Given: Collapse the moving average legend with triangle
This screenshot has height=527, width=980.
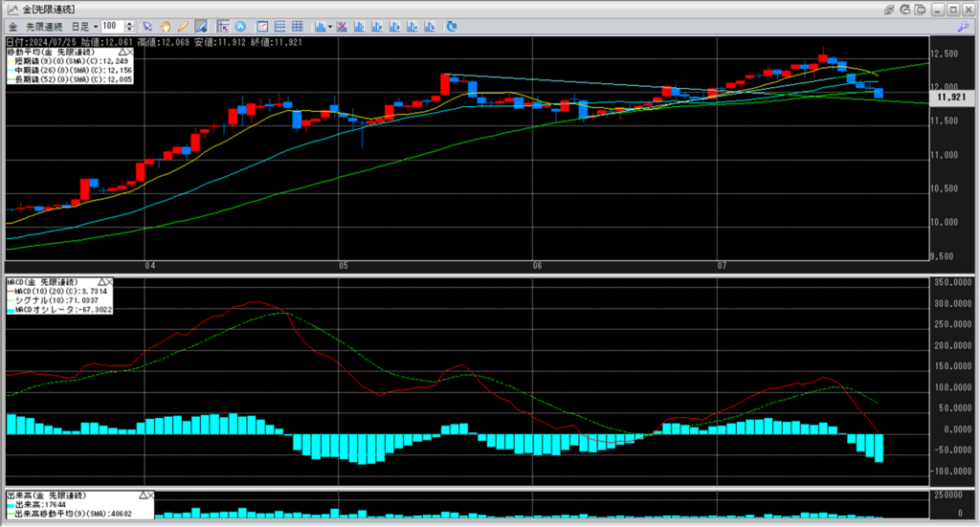Looking at the screenshot, I should 122,53.
